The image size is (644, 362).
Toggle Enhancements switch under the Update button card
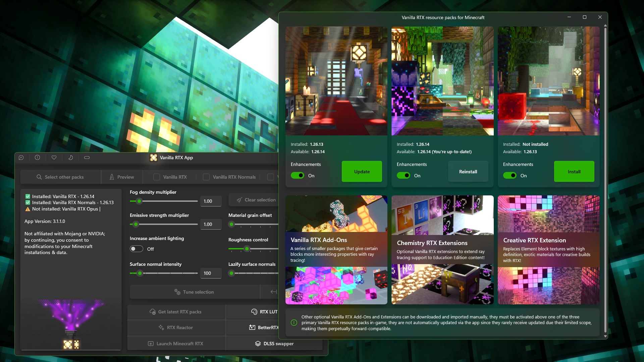click(x=298, y=176)
